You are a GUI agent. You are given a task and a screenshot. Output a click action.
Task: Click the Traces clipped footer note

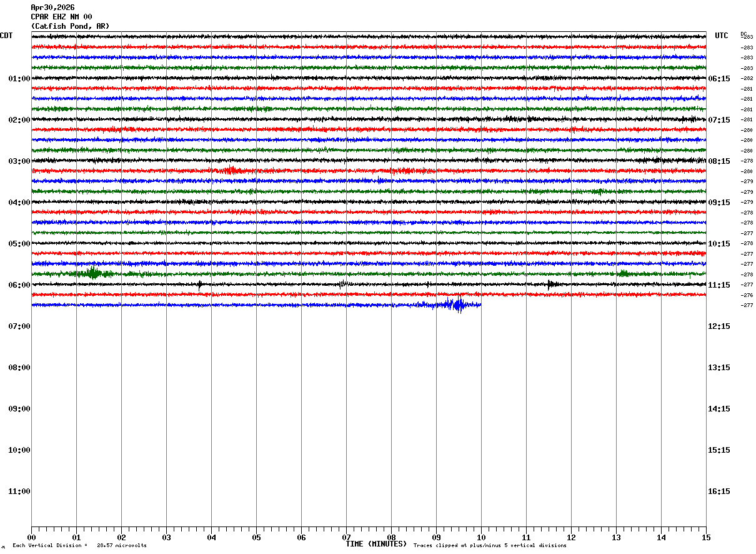[490, 546]
